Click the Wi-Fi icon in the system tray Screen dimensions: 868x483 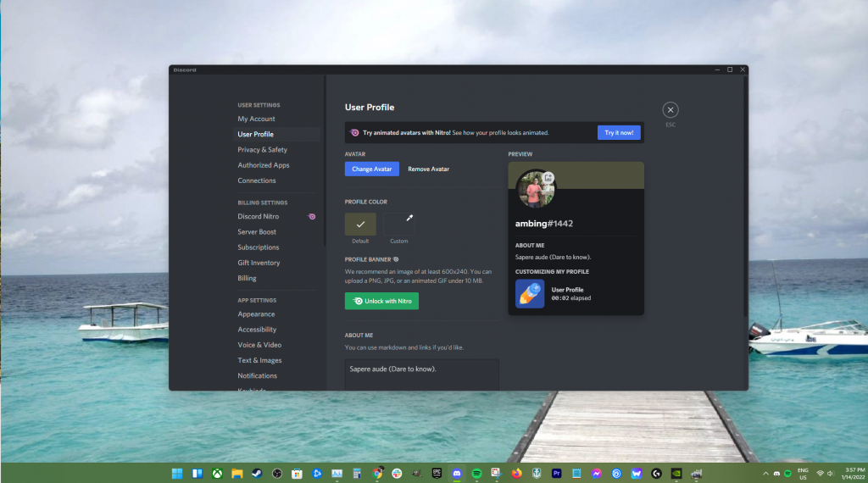pyautogui.click(x=820, y=474)
